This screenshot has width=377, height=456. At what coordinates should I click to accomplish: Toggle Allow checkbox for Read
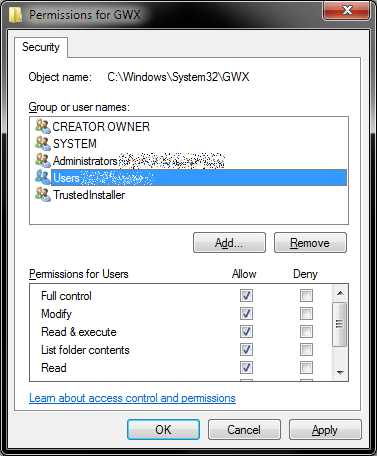click(246, 367)
